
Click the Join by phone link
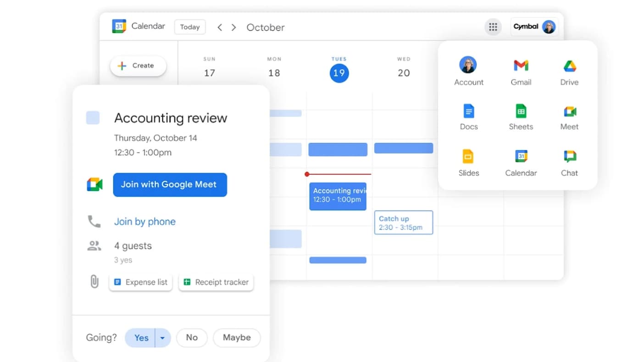click(x=144, y=221)
